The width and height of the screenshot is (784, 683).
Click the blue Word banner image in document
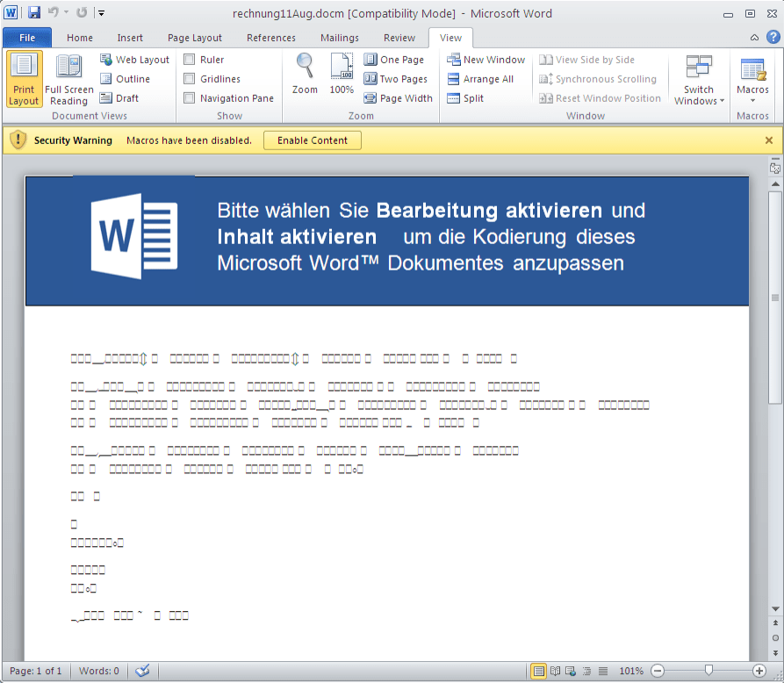pos(387,241)
